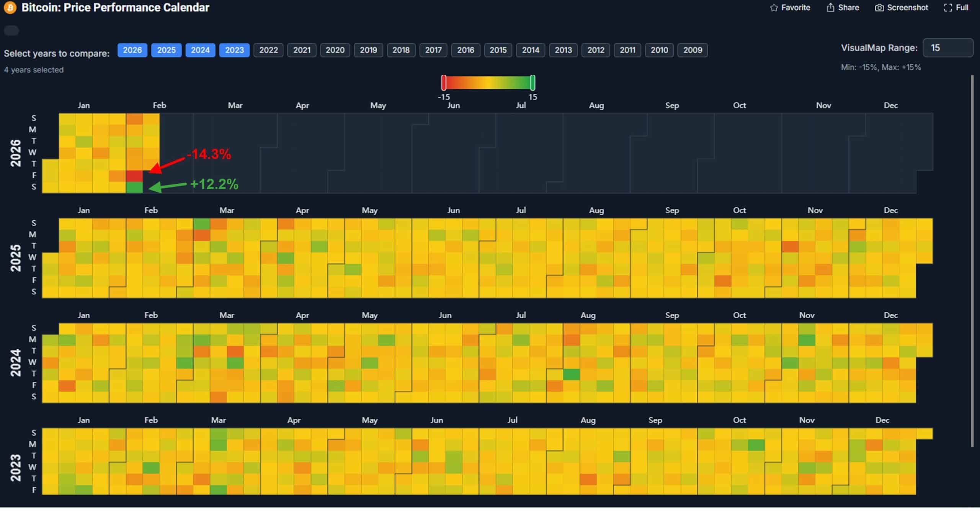The height and width of the screenshot is (511, 980).
Task: Click the 'Bitcoin: Price Performance Calendar' title
Action: pos(115,8)
